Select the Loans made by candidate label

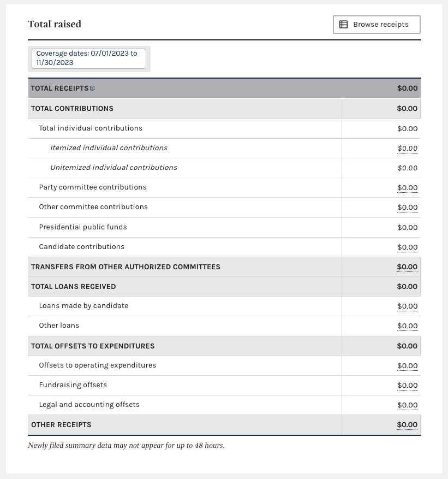pos(83,306)
